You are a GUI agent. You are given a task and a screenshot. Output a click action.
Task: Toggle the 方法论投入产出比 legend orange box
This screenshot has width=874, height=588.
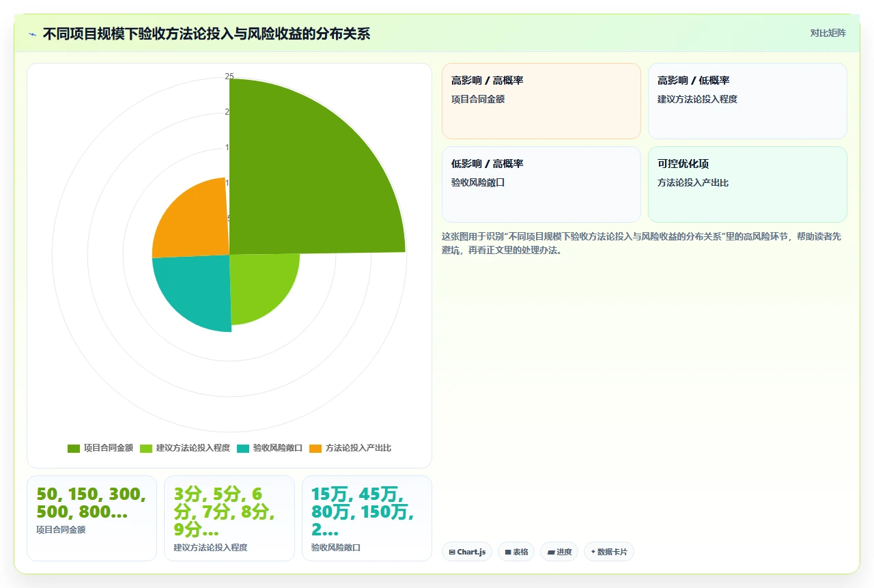(x=315, y=449)
